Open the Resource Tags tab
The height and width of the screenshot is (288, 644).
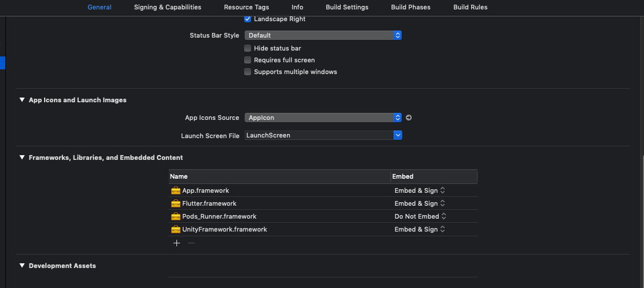tap(246, 7)
